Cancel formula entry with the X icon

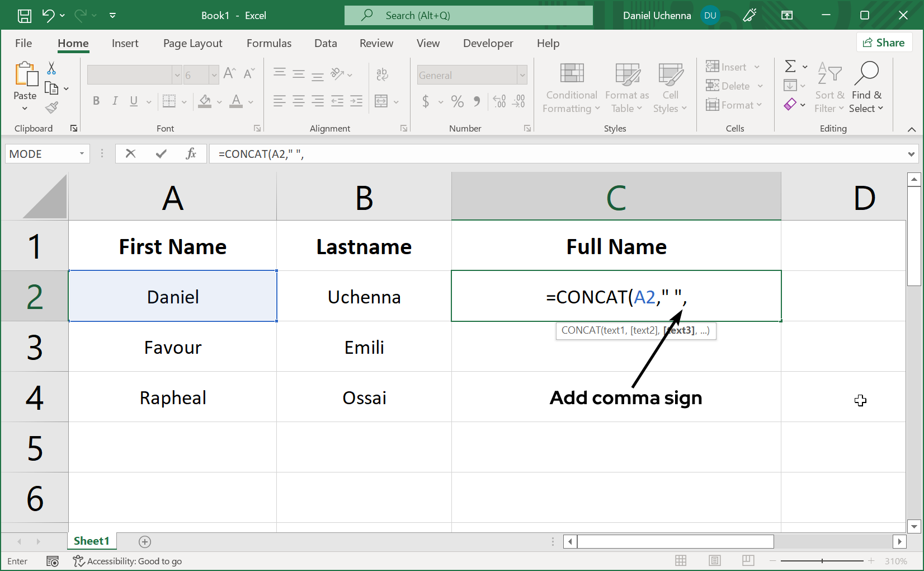click(x=130, y=153)
